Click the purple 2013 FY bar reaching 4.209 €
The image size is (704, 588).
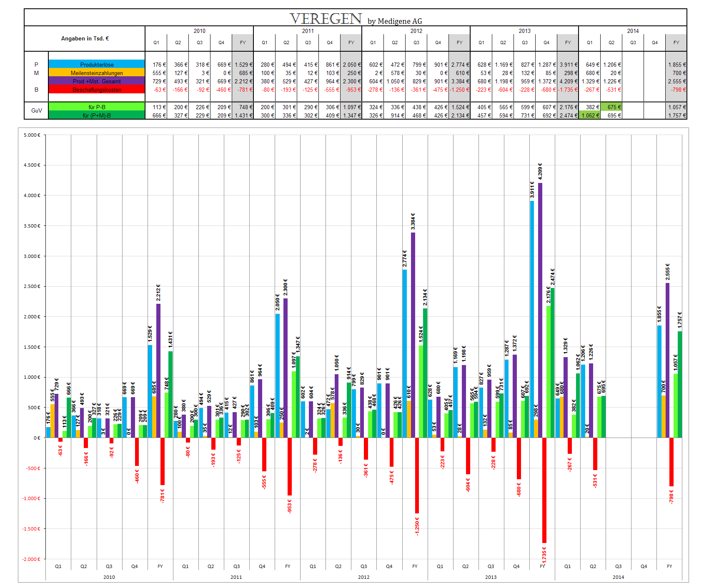[540, 310]
